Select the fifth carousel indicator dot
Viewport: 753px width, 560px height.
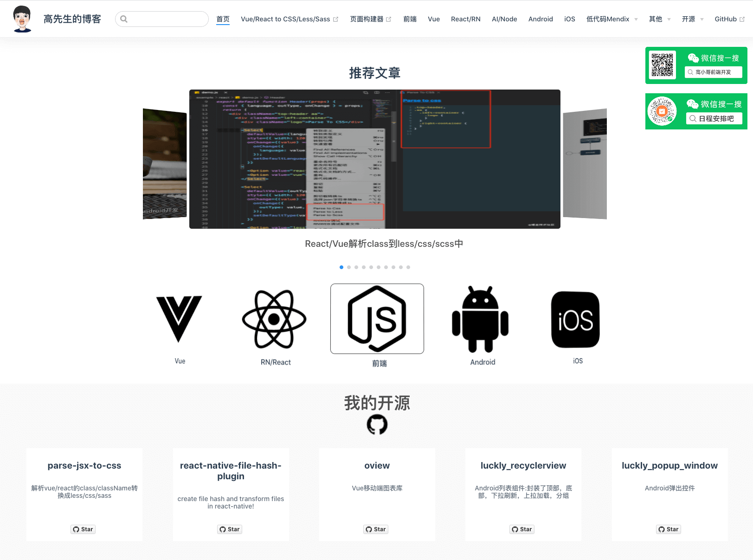pyautogui.click(x=371, y=267)
